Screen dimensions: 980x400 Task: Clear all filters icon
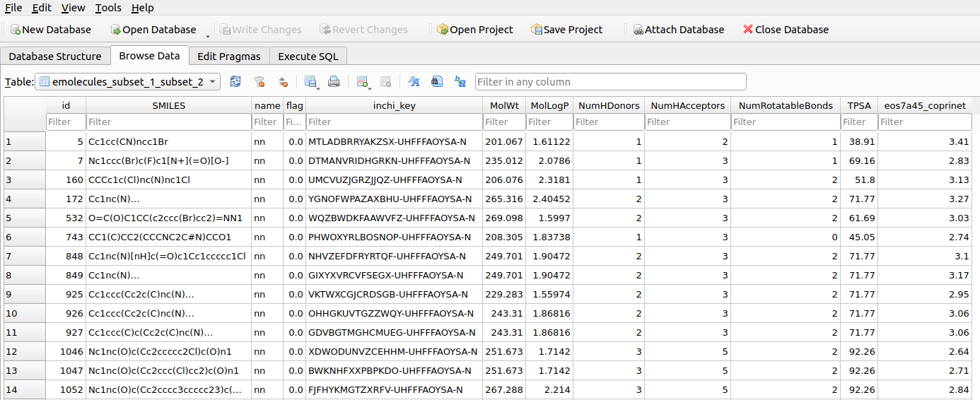(x=259, y=82)
